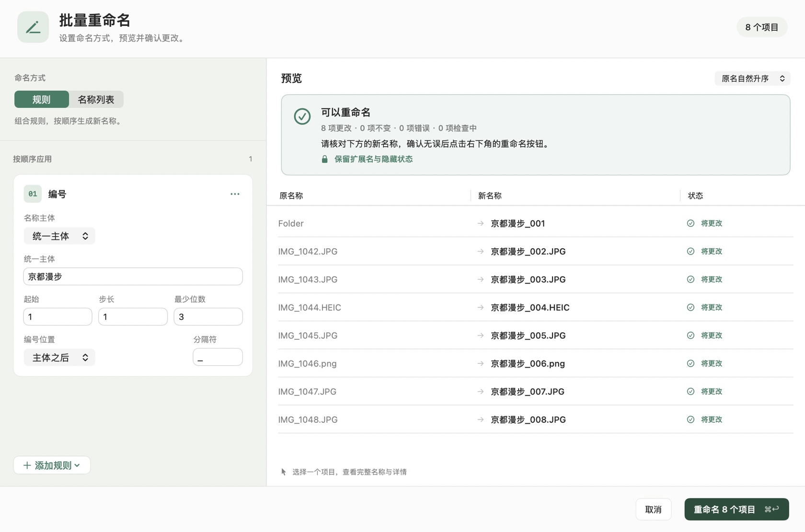The height and width of the screenshot is (532, 805).
Task: Click the 起始 start number field
Action: pos(57,317)
